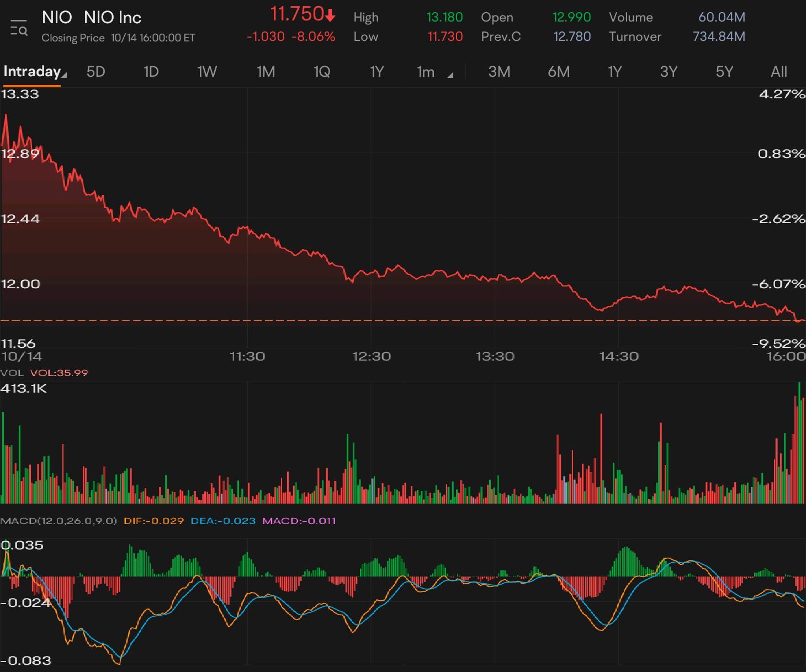Switch to the 1D chart tab

(151, 72)
